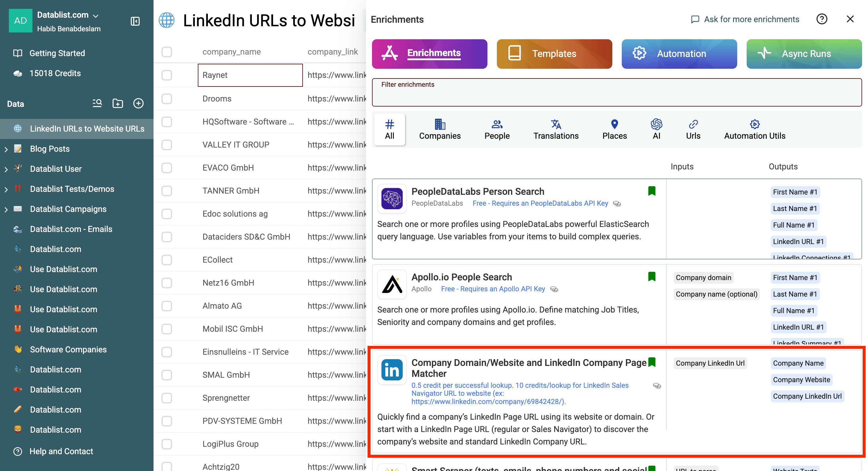Expand the Datablist Campaigns section
Viewport: 868px width, 471px height.
(6, 209)
